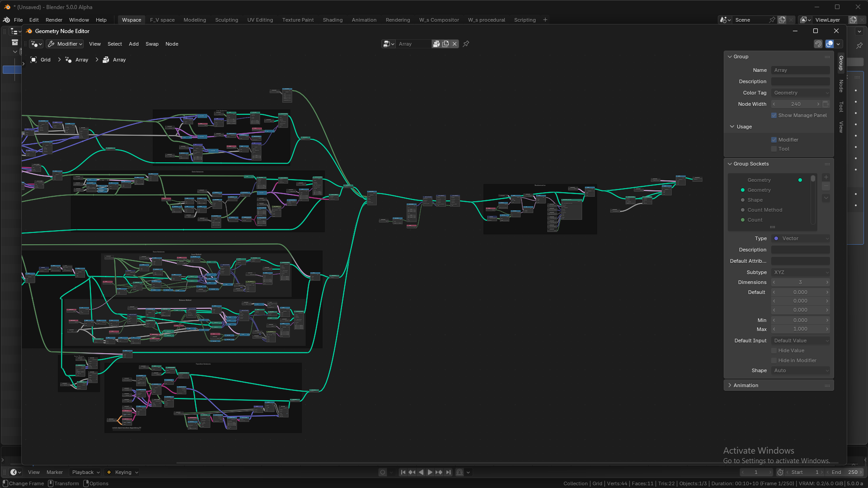
Task: Disable the Modifier usage checkbox
Action: pyautogui.click(x=774, y=140)
